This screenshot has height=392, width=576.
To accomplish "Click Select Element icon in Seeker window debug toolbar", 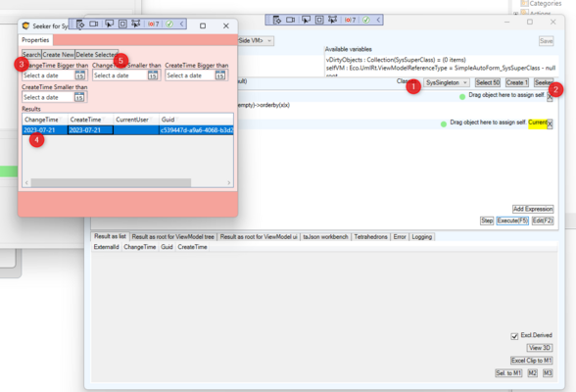I will [x=109, y=24].
